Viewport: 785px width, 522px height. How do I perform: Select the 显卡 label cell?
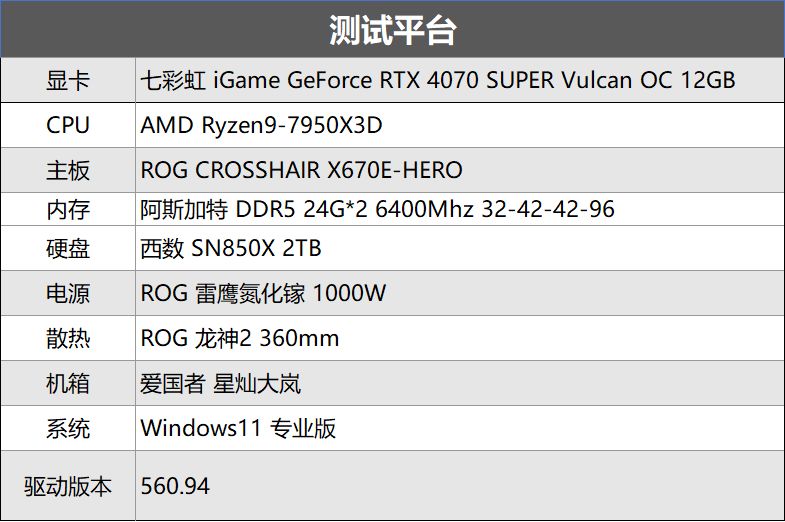pos(68,80)
